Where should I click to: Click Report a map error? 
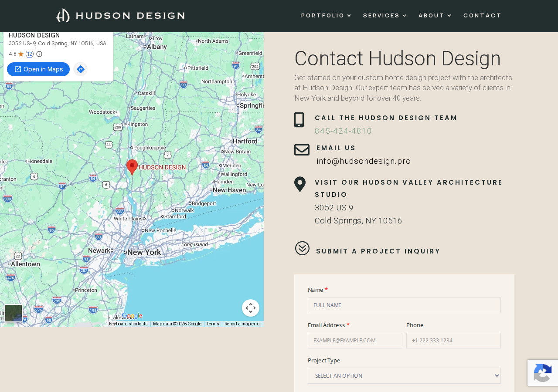[243, 324]
